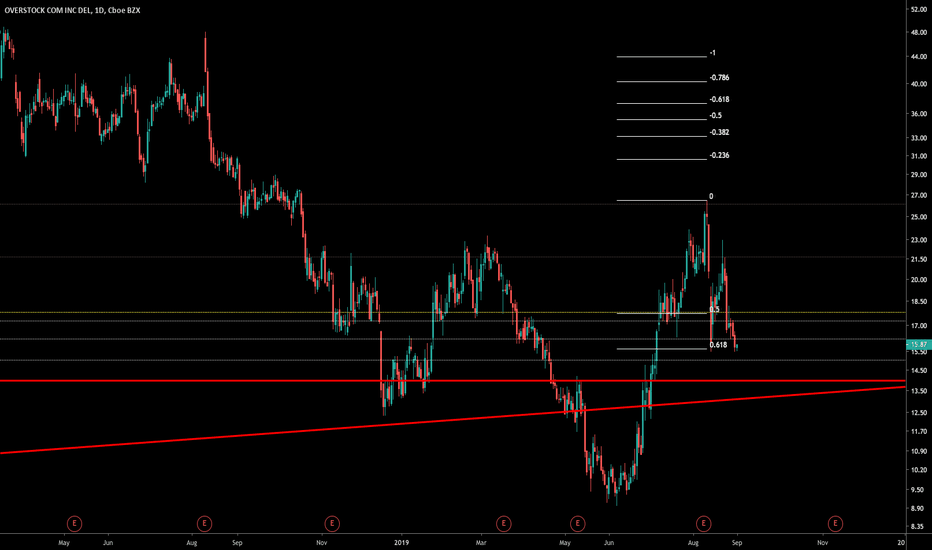Click 13.50 on the price axis

coord(919,391)
